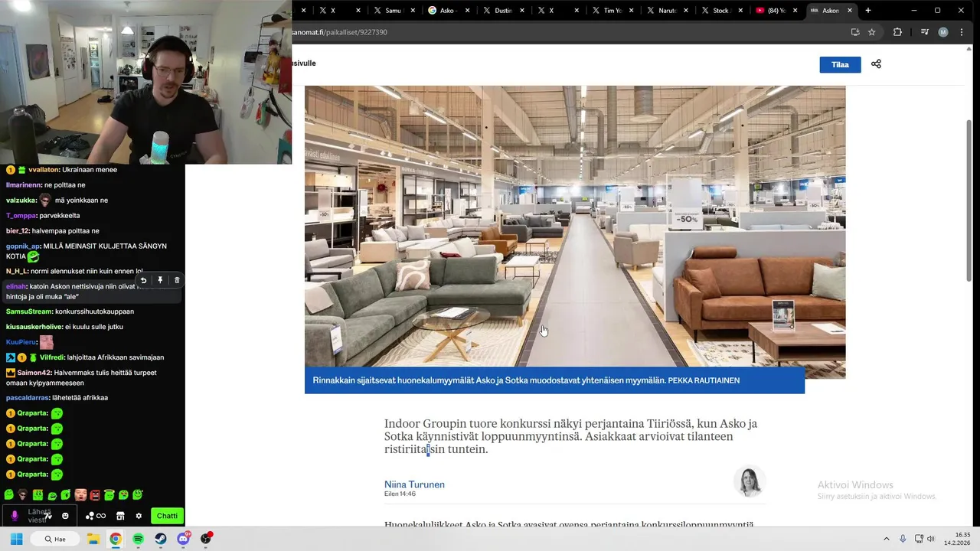Open the emote picker smiley in chat input

[65, 516]
